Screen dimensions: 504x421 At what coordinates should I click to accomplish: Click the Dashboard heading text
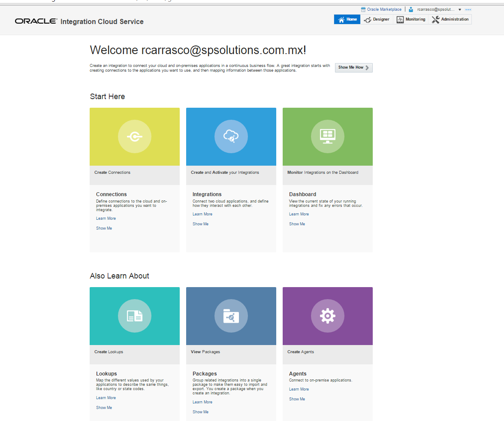[302, 194]
